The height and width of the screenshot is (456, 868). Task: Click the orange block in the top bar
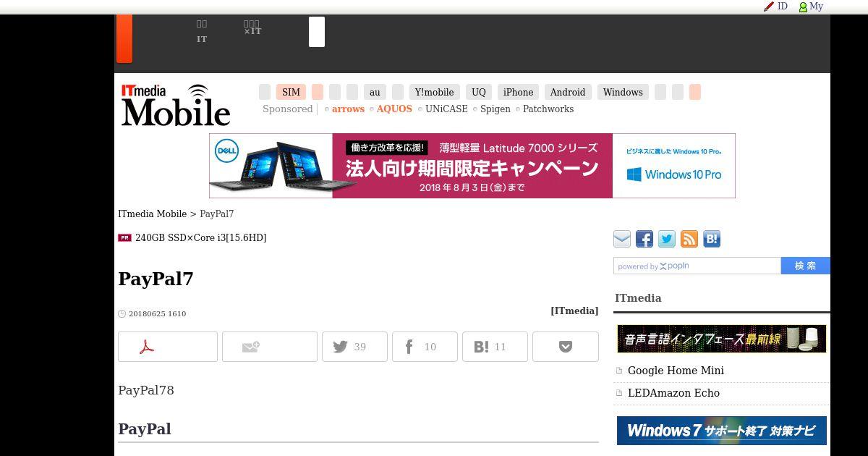[x=124, y=38]
